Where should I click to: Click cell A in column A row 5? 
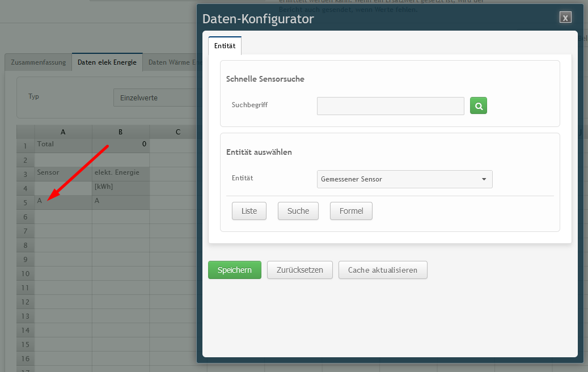[63, 202]
